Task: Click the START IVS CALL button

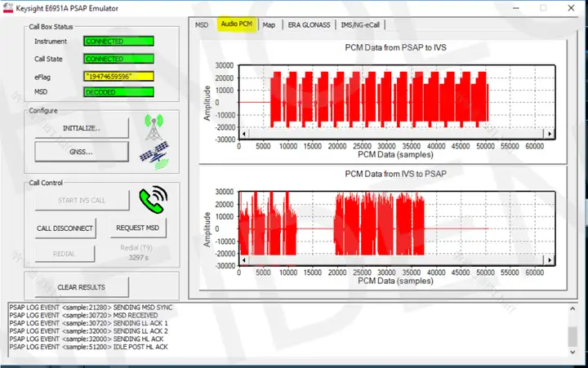Action: click(x=82, y=201)
